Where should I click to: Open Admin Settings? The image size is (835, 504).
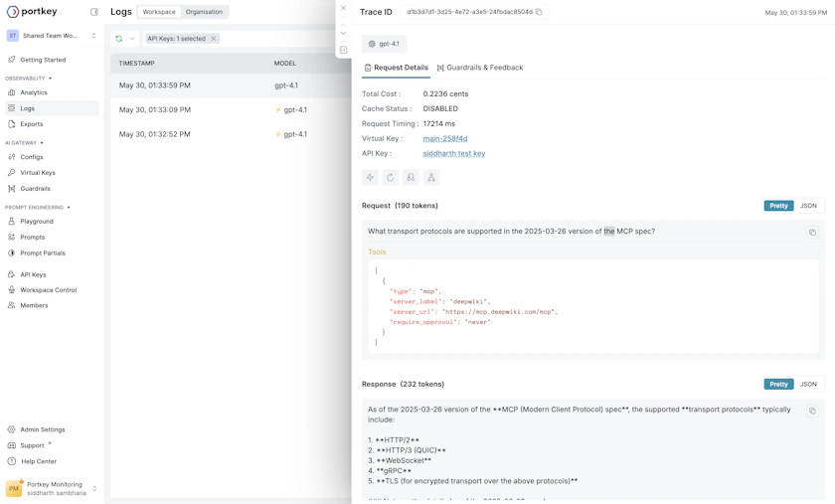[x=43, y=429]
